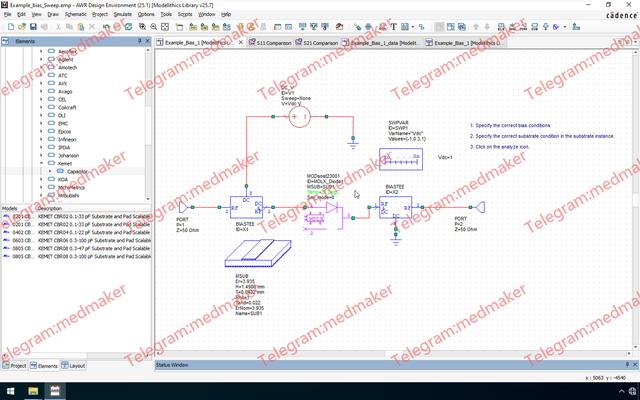This screenshot has width=640, height=400.
Task: Click the last toolbar icon at right
Action: pyautogui.click(x=576, y=27)
